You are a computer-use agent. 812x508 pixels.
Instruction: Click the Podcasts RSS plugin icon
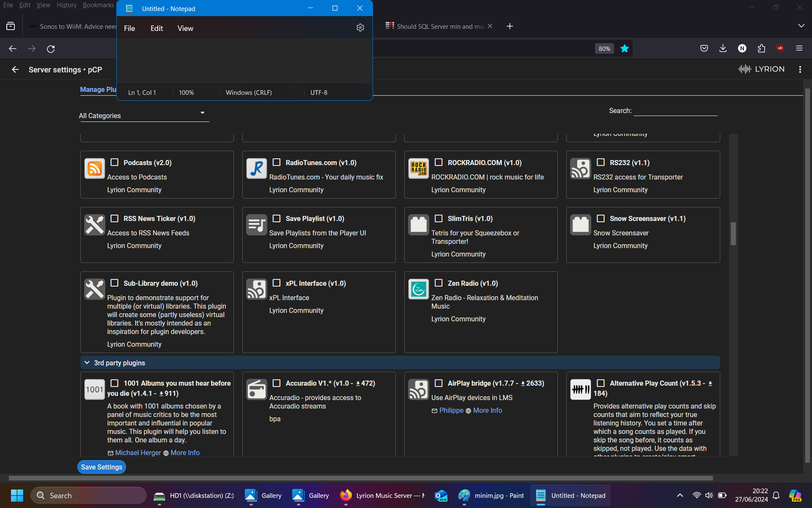pos(95,168)
